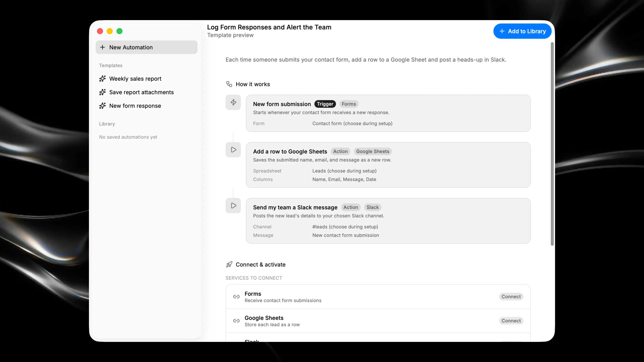The width and height of the screenshot is (644, 362).
Task: Click 'Name, Email, Message, Date' columns value
Action: 344,179
